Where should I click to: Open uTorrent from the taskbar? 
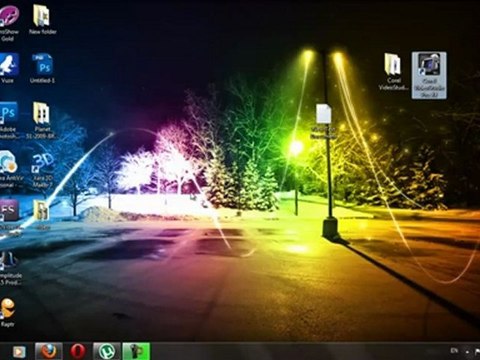click(x=107, y=351)
